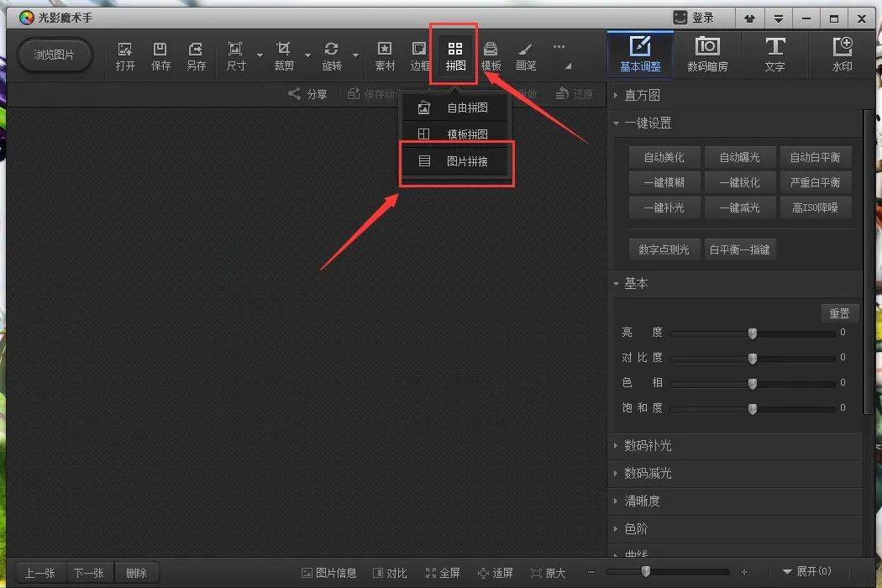The image size is (882, 588).
Task: Open 旋转 dropdown arrow
Action: [x=355, y=55]
